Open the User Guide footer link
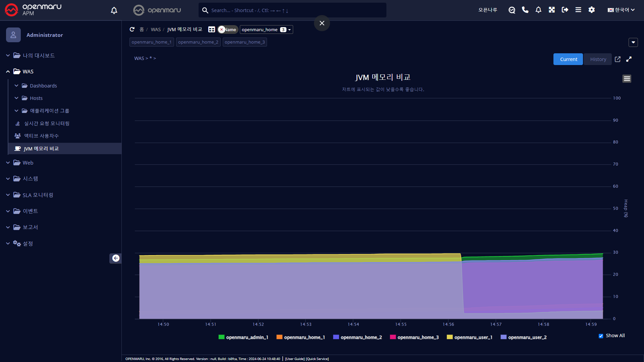 pyautogui.click(x=295, y=359)
